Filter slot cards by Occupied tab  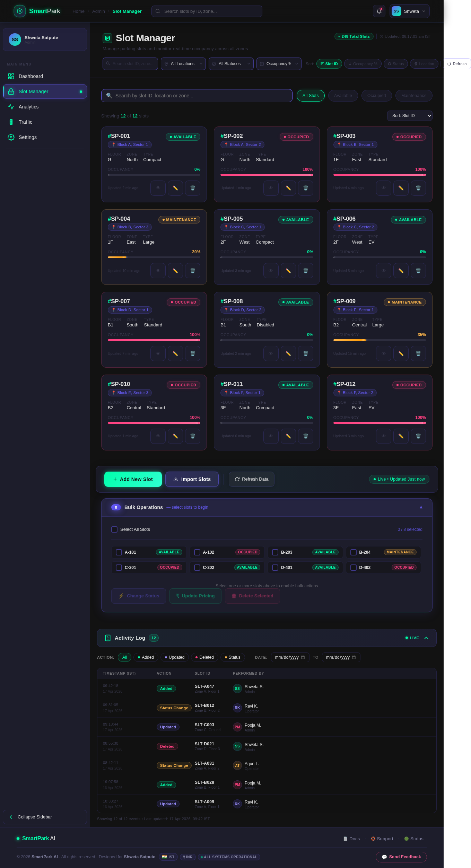coord(377,96)
